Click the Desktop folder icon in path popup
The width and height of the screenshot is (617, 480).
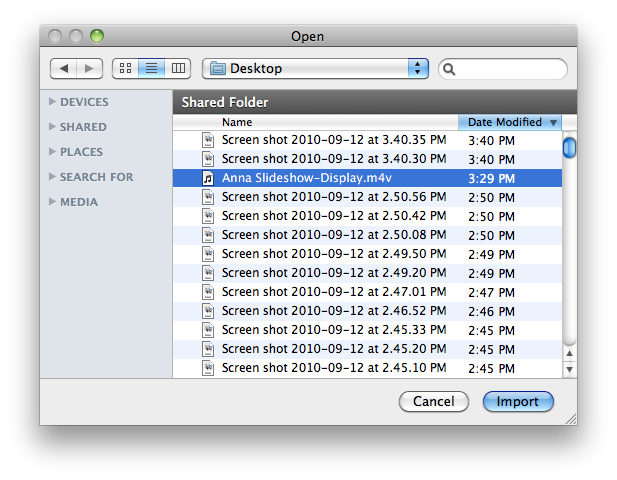click(x=217, y=69)
